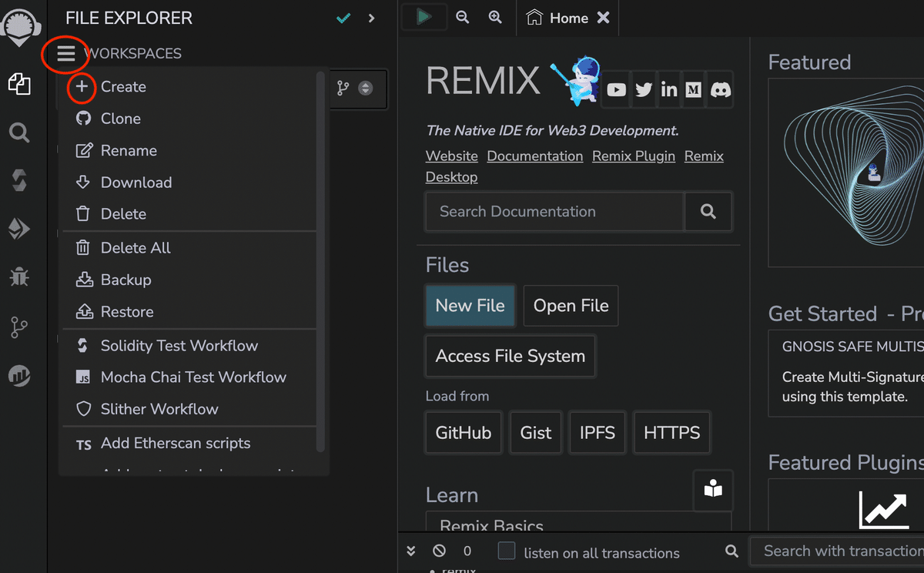Click the green Run script play button
924x573 pixels.
[423, 17]
